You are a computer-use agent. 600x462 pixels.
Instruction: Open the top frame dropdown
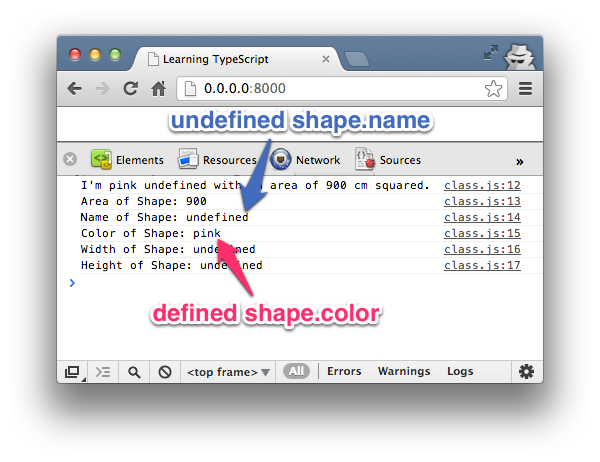pos(228,372)
